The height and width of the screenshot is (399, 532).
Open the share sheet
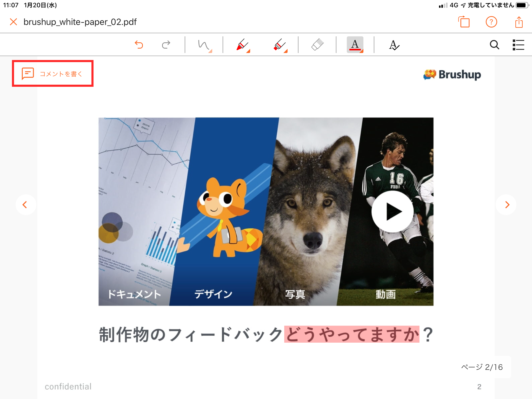click(519, 22)
